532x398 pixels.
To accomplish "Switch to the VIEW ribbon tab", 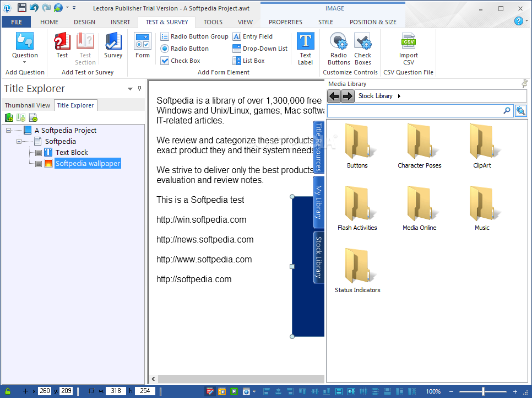I will (245, 22).
